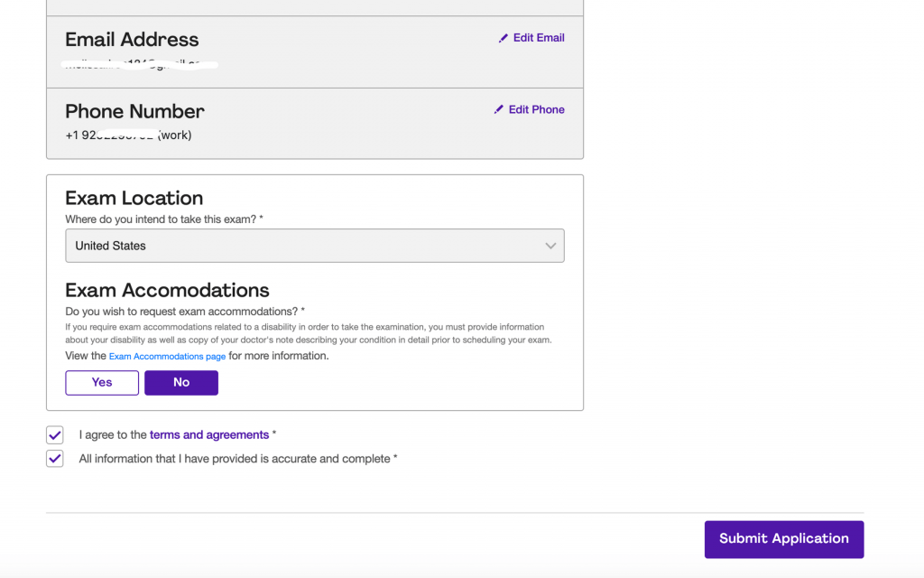The image size is (924, 578).
Task: Click the pencil icon beside Edit Email
Action: click(504, 38)
